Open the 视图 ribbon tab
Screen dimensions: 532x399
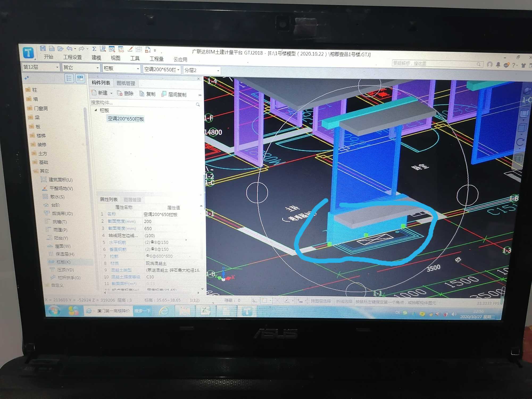coord(115,58)
